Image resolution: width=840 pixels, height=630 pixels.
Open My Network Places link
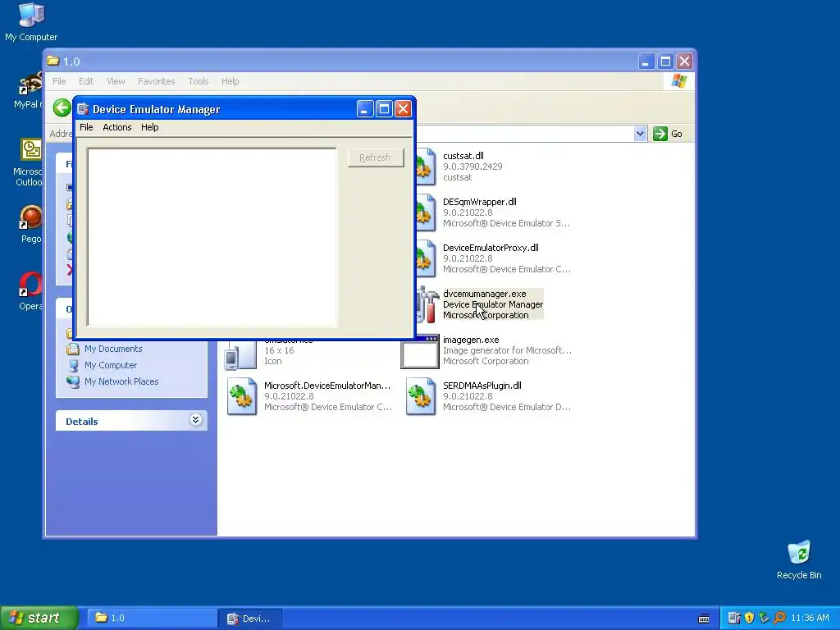[121, 381]
